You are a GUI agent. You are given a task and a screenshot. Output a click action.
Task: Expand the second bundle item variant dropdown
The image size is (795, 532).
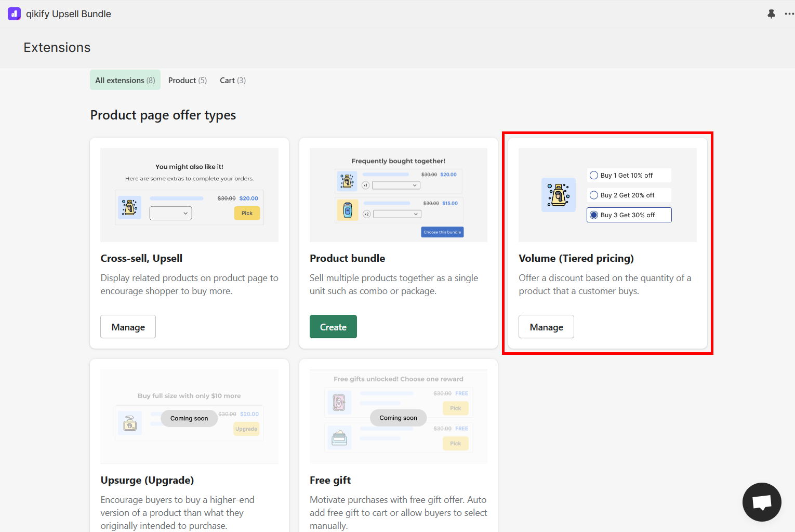[397, 214]
